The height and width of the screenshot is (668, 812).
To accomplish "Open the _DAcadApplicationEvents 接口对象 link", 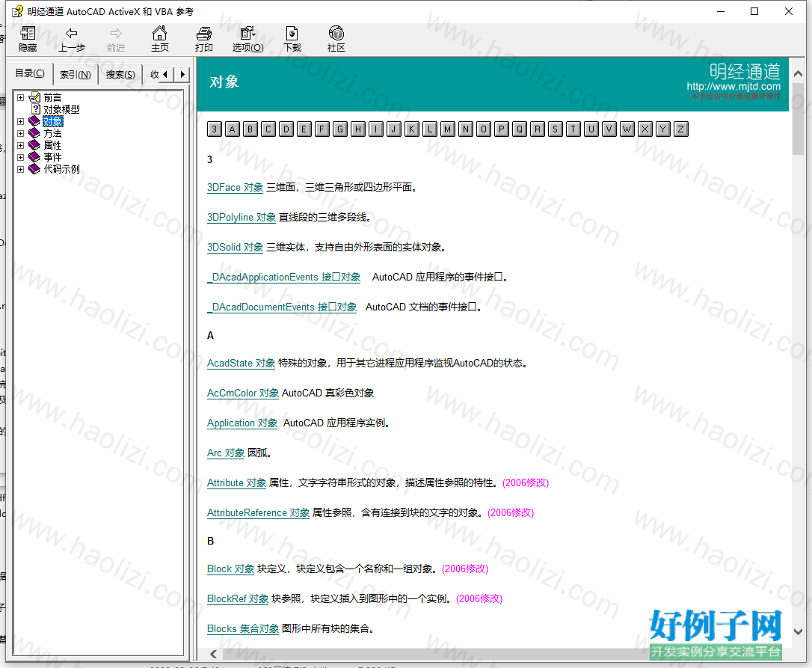I will (x=284, y=278).
